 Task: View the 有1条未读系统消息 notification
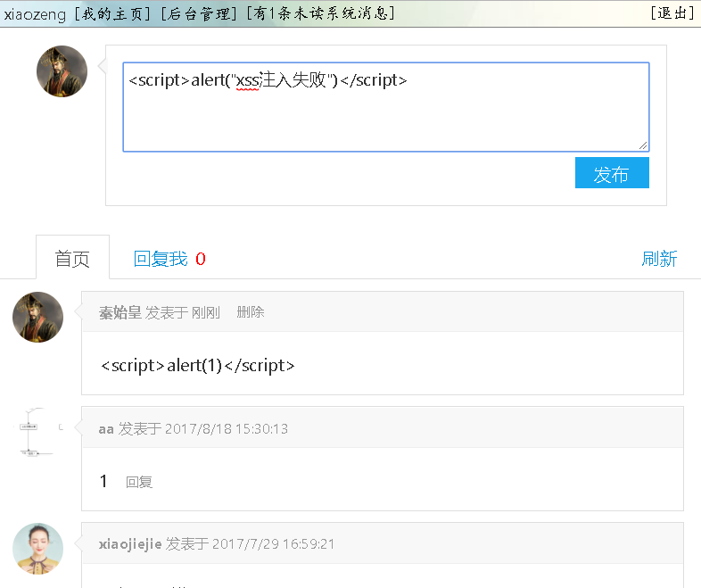320,13
